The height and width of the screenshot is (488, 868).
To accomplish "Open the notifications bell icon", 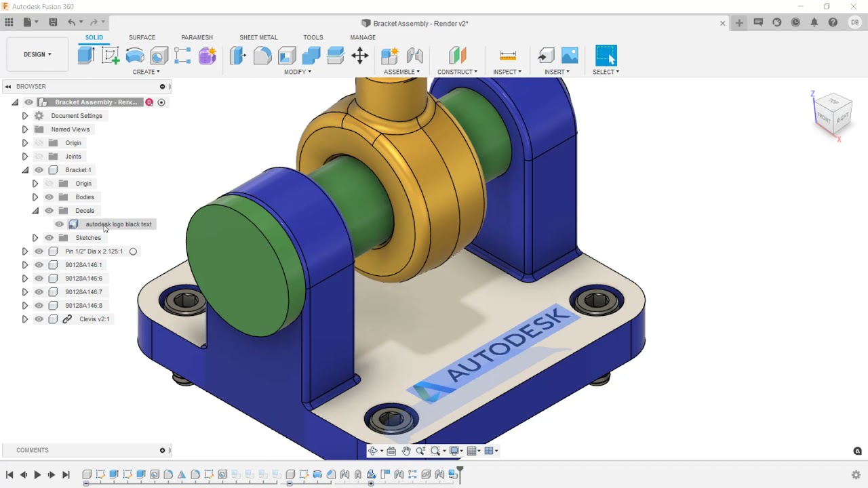I will (814, 22).
